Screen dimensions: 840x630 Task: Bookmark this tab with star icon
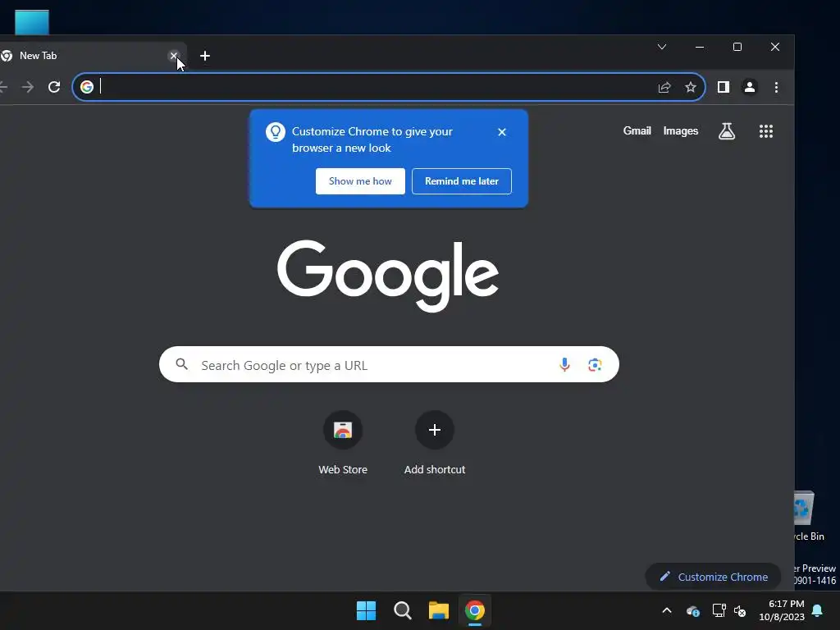[x=691, y=87]
